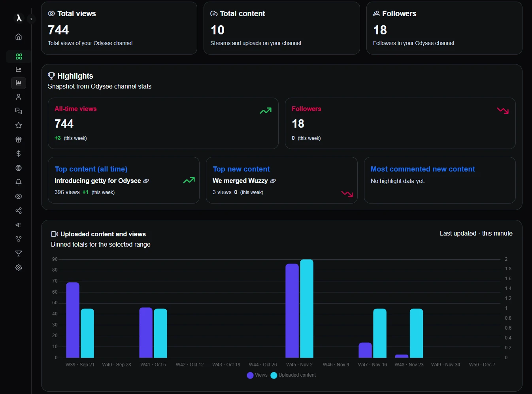Click the Binned totals for the selected range text
This screenshot has height=394, width=532.
[101, 244]
